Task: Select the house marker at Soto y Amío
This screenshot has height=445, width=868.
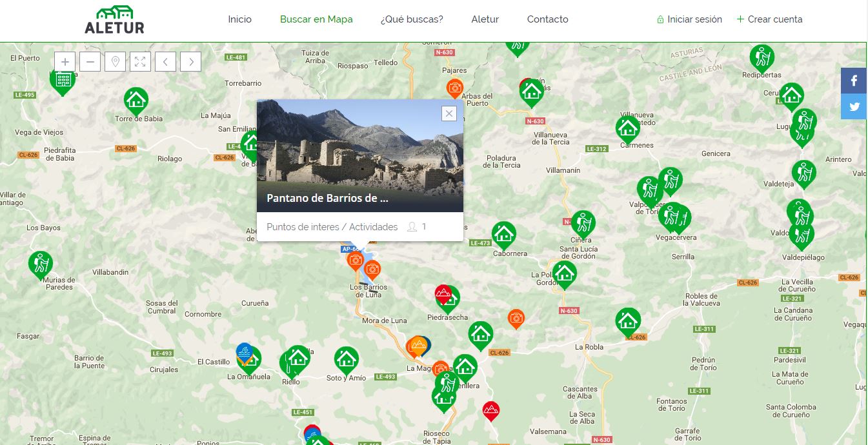Action: pos(346,360)
